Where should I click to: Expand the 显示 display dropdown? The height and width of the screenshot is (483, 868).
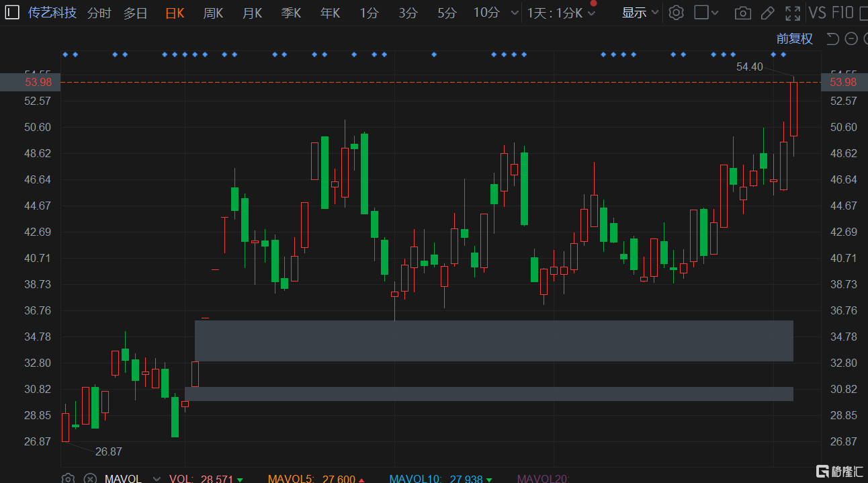[x=640, y=13]
